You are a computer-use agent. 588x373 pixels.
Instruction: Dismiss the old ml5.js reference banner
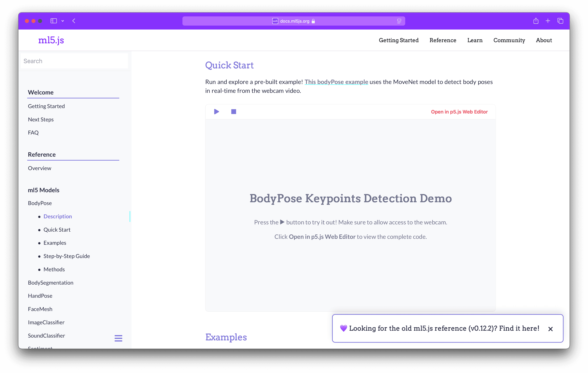point(550,329)
